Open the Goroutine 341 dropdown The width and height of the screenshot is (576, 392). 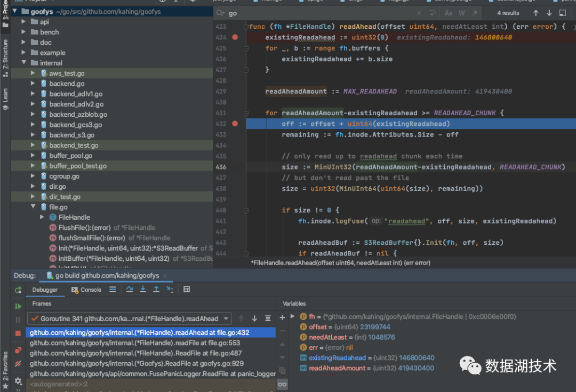click(x=227, y=318)
